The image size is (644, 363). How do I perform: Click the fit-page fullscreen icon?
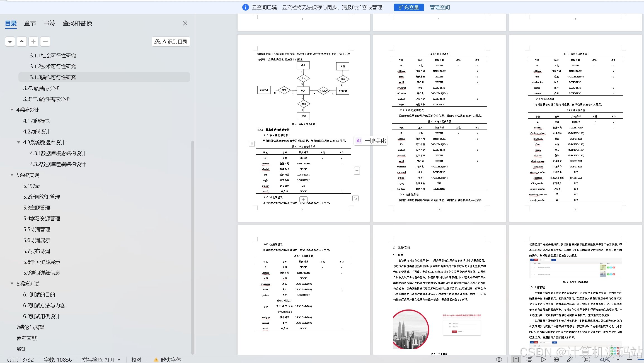(587, 360)
